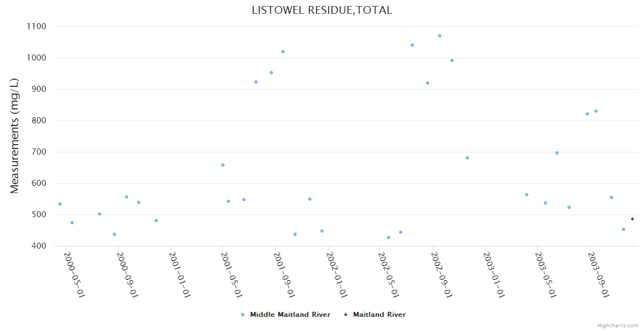Select the 1020 mg/L point near 2001-09-01

pos(283,52)
